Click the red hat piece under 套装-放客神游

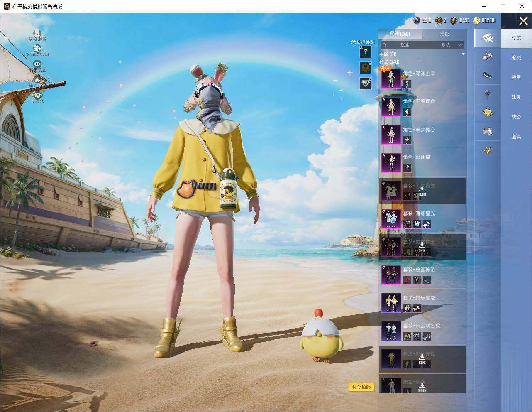click(x=407, y=281)
